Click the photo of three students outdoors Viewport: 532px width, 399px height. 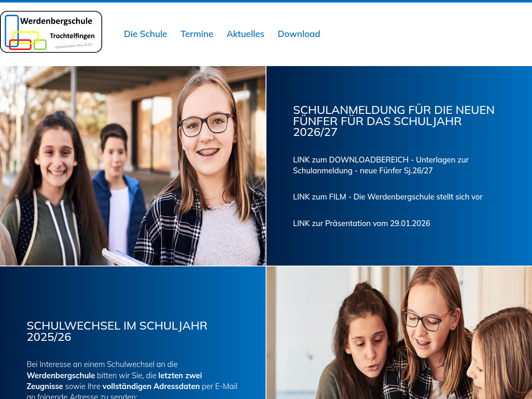(x=133, y=166)
